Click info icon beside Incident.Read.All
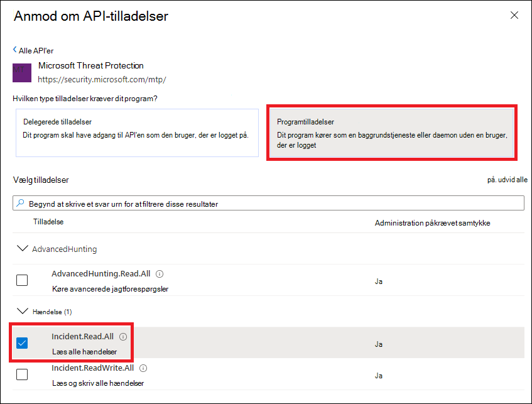The width and height of the screenshot is (532, 404). (x=122, y=337)
